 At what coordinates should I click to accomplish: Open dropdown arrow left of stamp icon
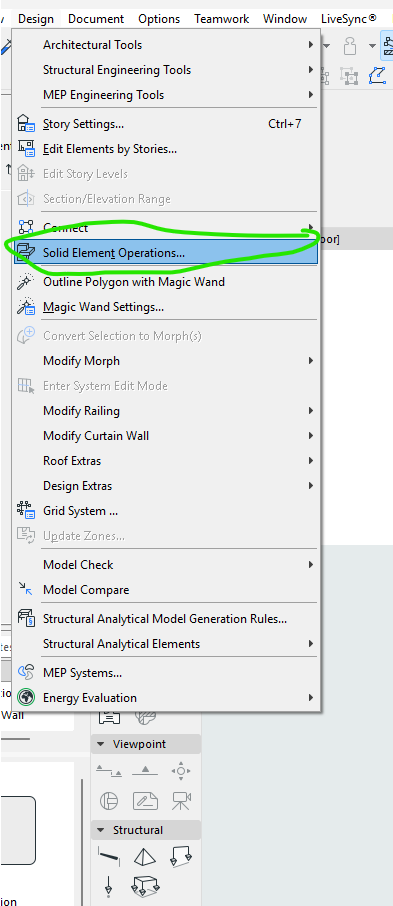(327, 45)
